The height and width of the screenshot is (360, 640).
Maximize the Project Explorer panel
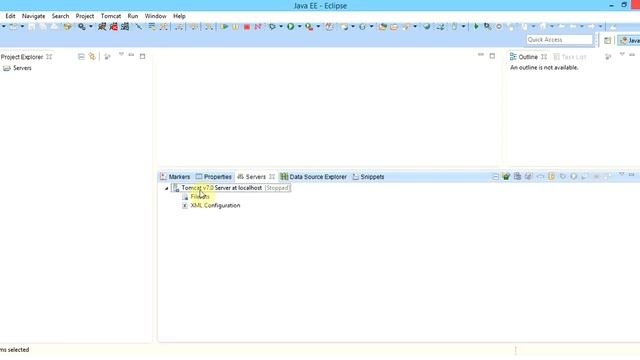pos(142,56)
